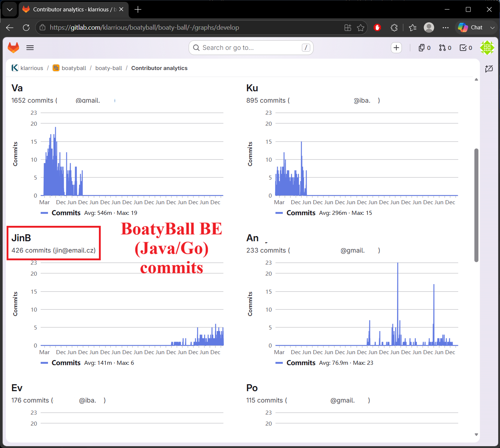Viewport: 500px width, 448px height.
Task: Open the red adblocker extension
Action: [x=377, y=27]
